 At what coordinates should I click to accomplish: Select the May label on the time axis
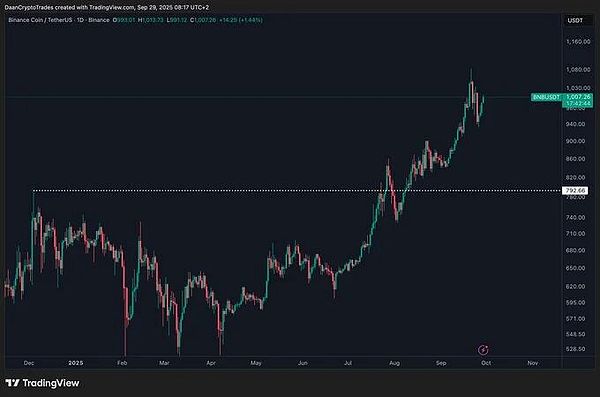click(256, 363)
